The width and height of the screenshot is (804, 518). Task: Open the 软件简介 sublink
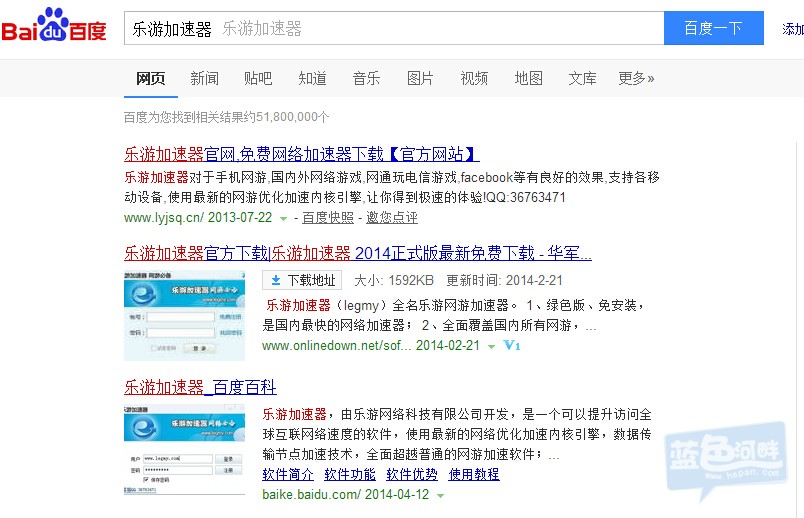tap(288, 474)
